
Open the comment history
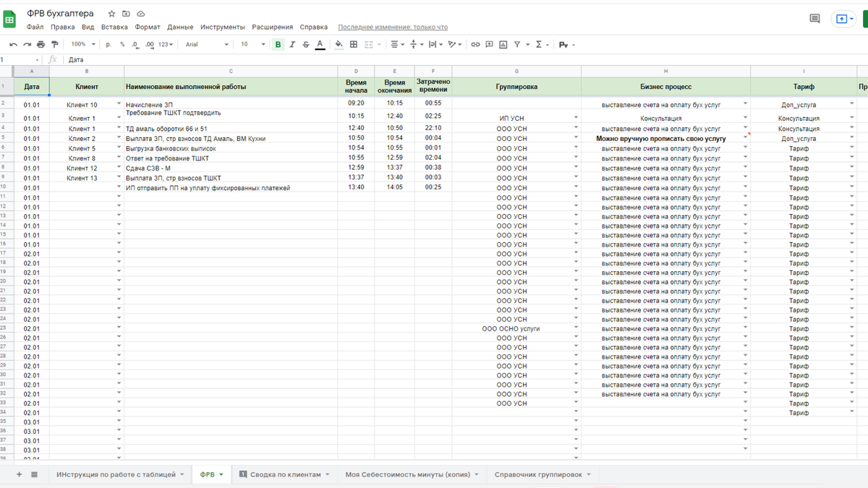pos(814,20)
